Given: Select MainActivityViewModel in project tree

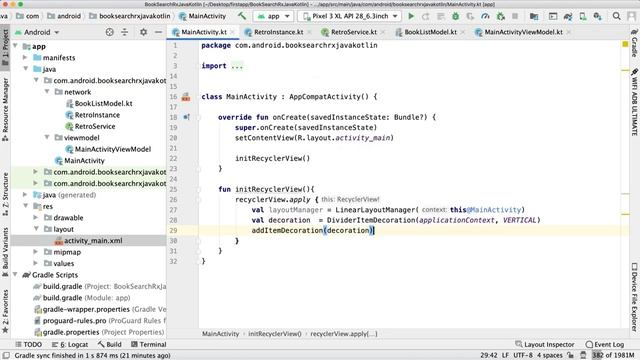Looking at the screenshot, I should 108,149.
